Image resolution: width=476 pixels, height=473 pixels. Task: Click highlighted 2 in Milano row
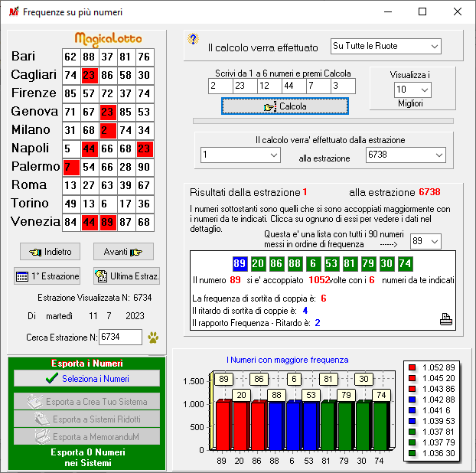click(x=108, y=130)
